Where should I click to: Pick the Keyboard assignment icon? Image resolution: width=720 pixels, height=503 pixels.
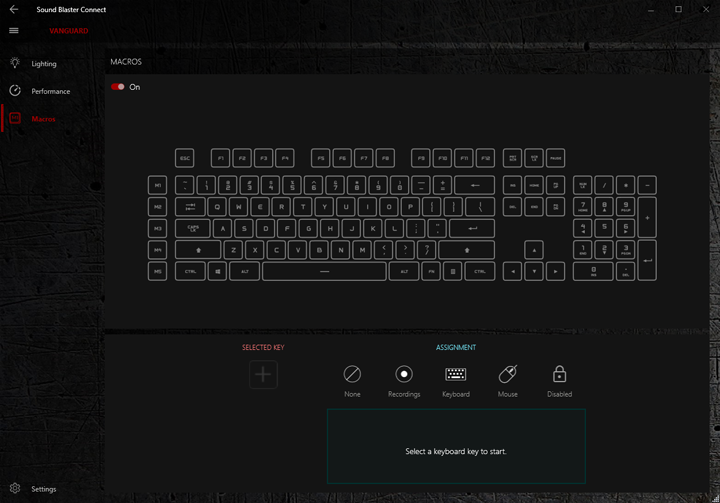[456, 374]
